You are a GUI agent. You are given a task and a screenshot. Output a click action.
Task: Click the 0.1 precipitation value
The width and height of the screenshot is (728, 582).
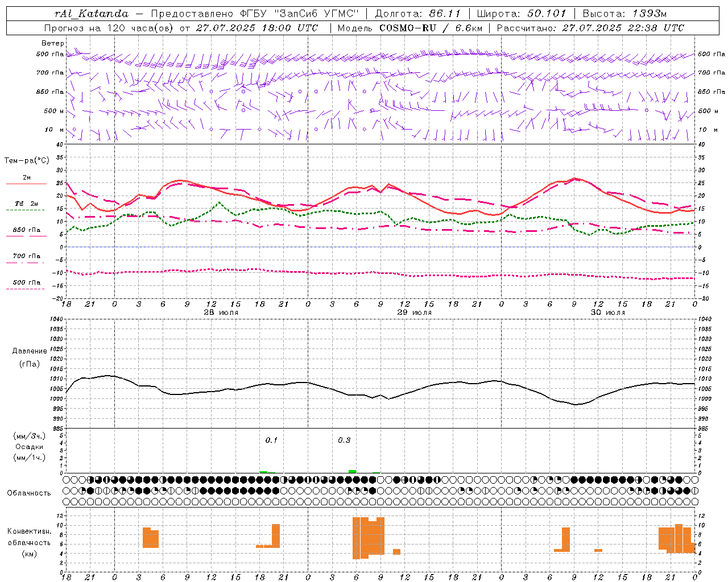click(x=271, y=440)
